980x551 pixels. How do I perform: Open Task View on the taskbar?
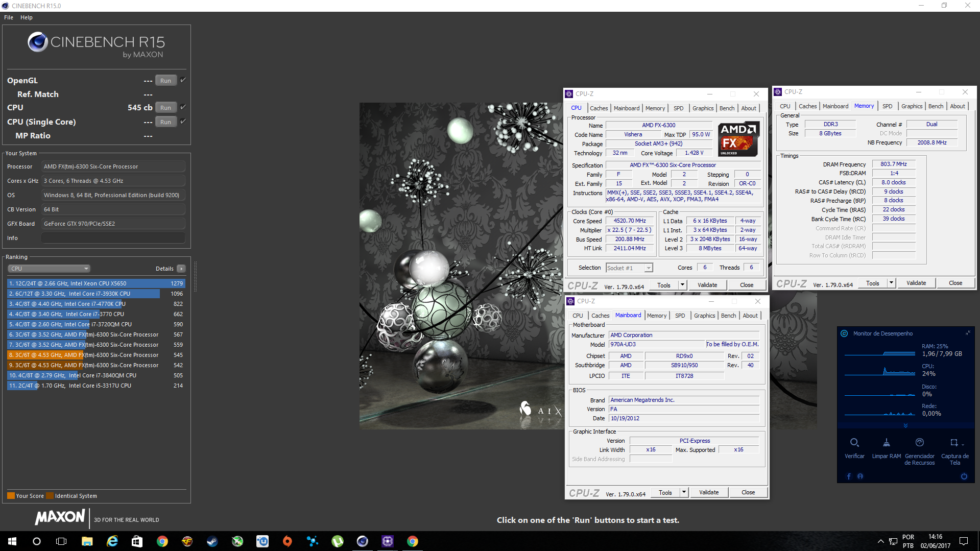click(61, 541)
